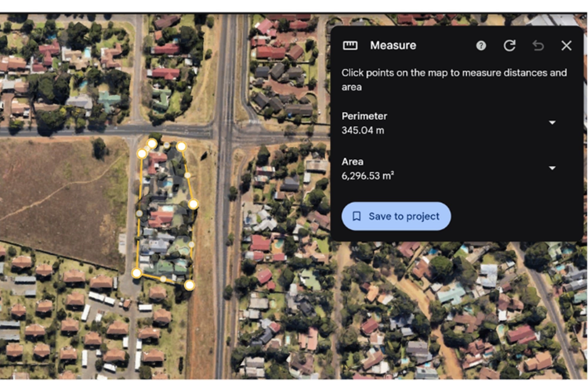Image resolution: width=588 pixels, height=392 pixels.
Task: Select the polygon's southeast corner vertex
Action: click(190, 285)
